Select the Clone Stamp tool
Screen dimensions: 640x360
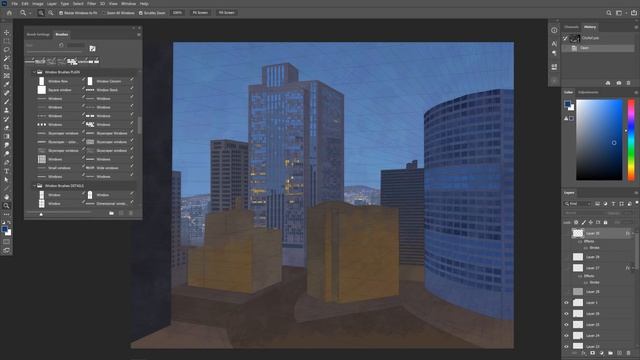coord(7,110)
